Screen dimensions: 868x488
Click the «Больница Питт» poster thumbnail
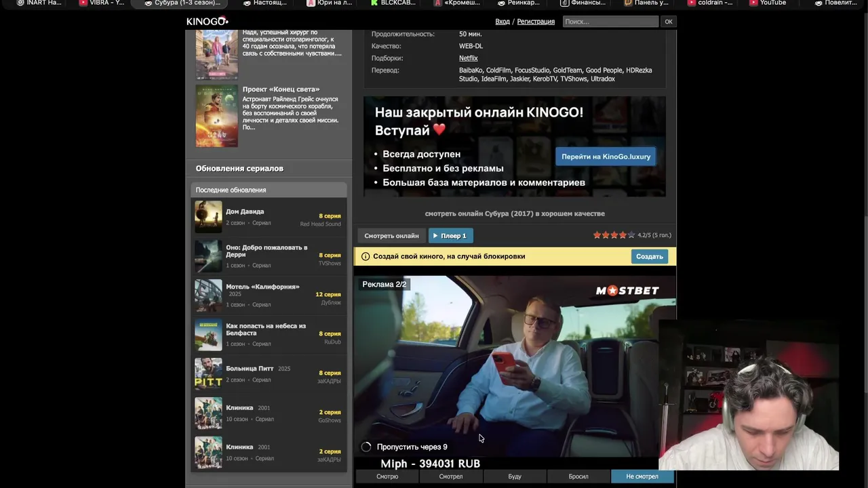pos(208,374)
